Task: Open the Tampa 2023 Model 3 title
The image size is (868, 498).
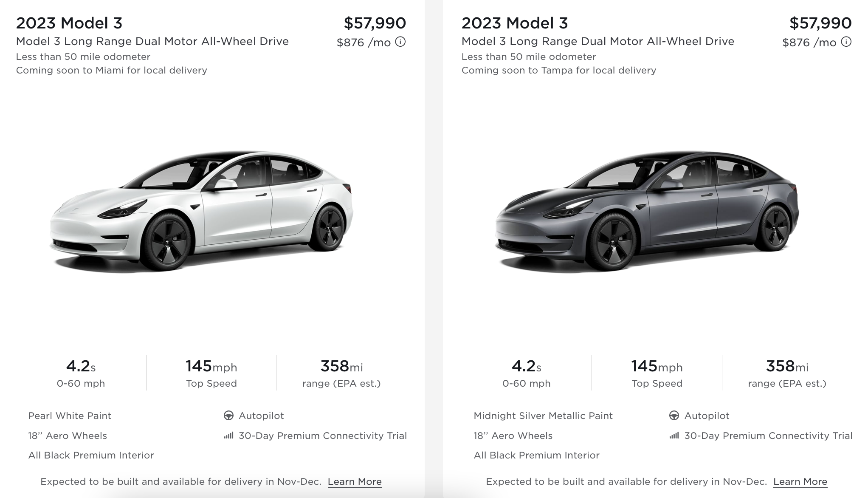Action: pos(515,23)
